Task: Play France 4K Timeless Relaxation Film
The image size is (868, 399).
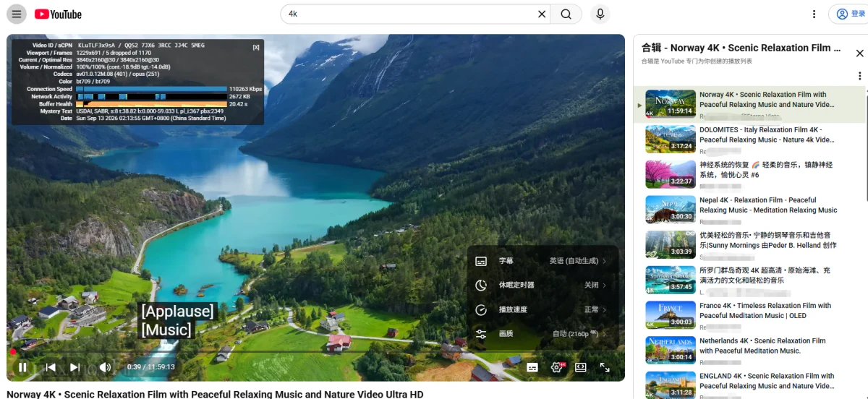Action: 765,311
